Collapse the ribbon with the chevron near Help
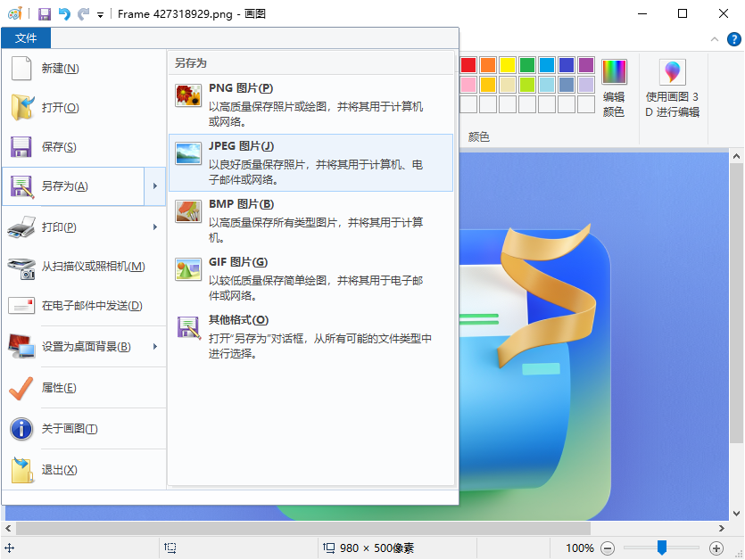Image resolution: width=745 pixels, height=560 pixels. click(x=714, y=39)
